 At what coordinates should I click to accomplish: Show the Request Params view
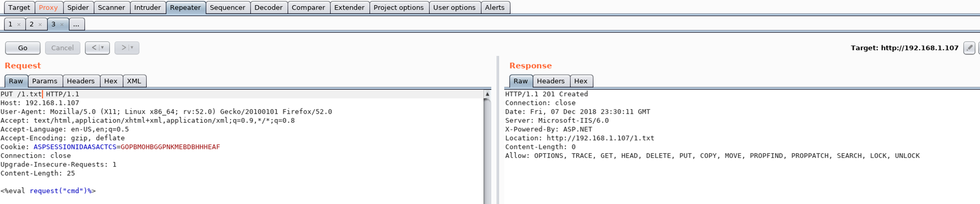(x=44, y=81)
